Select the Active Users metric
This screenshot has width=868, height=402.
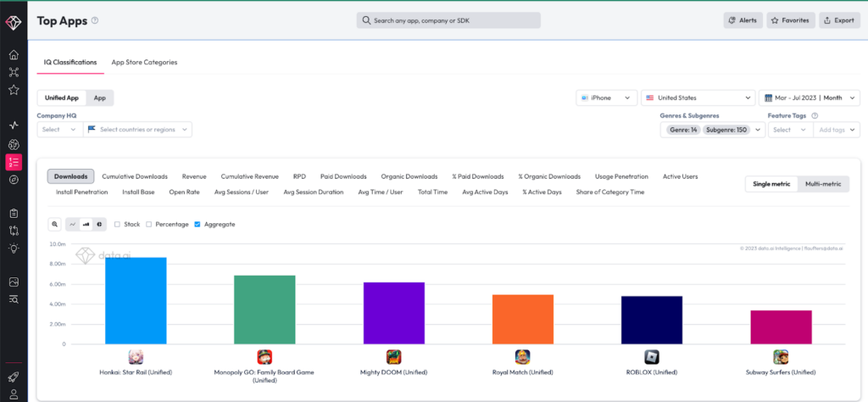tap(681, 176)
